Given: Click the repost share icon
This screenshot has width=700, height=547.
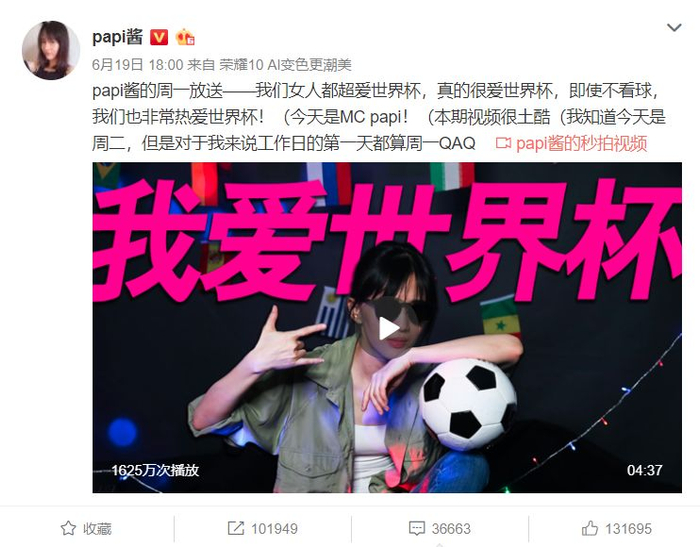Looking at the screenshot, I should pyautogui.click(x=236, y=528).
